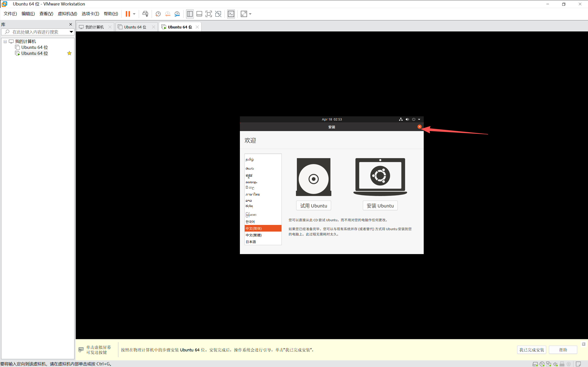Click the library search input field
Image resolution: width=588 pixels, height=367 pixels.
point(37,32)
